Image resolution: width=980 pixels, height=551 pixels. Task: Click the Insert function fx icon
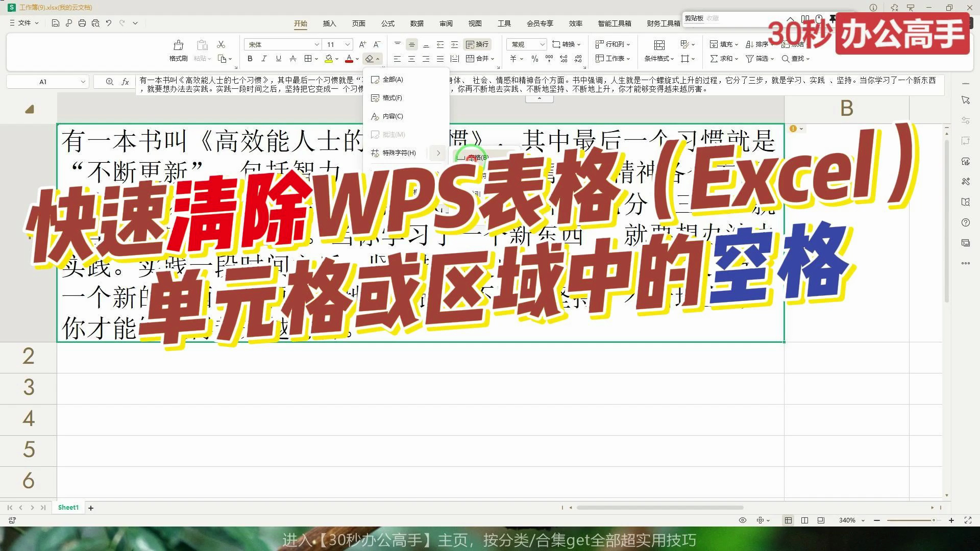coord(125,82)
